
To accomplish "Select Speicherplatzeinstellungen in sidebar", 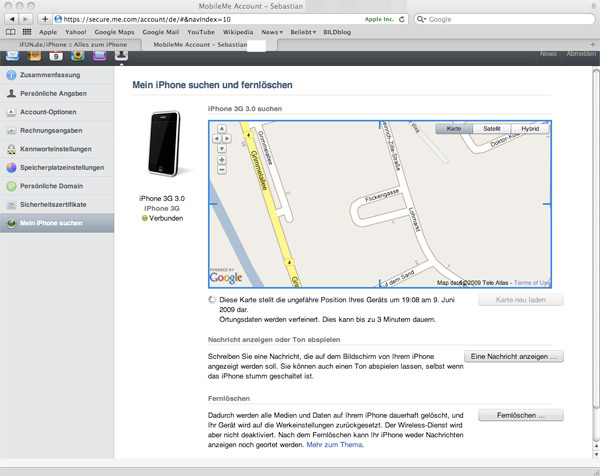I will point(57,168).
